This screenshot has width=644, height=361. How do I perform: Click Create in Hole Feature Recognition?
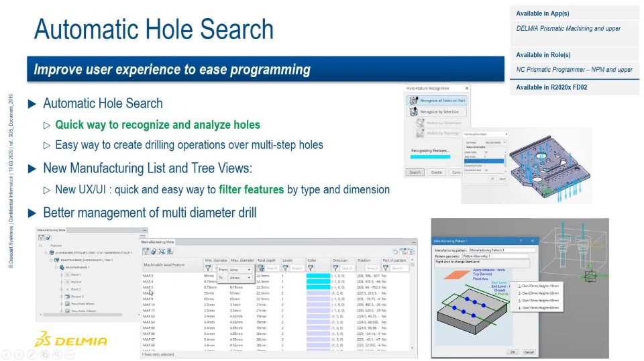pos(436,172)
